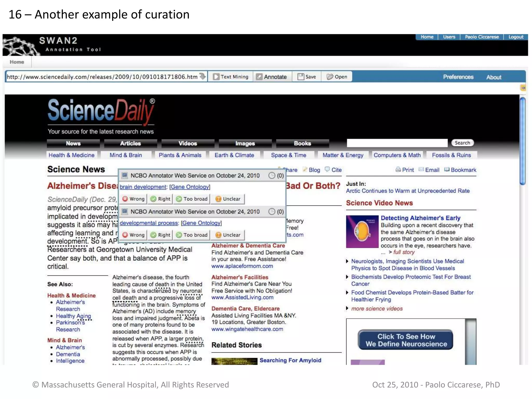Image resolution: width=532 pixels, height=399 pixels.
Task: Open ScienceDaily Videos section
Action: (x=188, y=143)
